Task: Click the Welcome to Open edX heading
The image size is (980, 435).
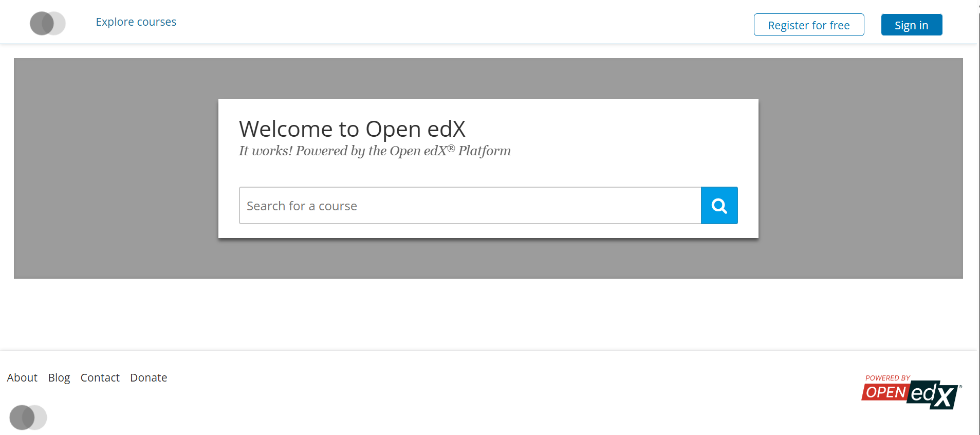Action: tap(353, 129)
